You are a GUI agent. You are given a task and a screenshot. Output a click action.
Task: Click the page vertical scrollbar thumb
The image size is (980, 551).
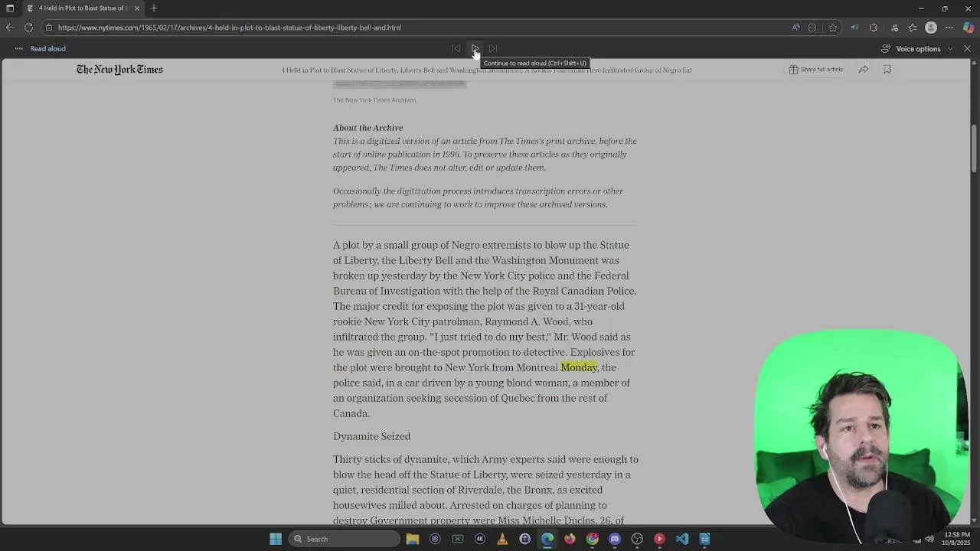974,148
